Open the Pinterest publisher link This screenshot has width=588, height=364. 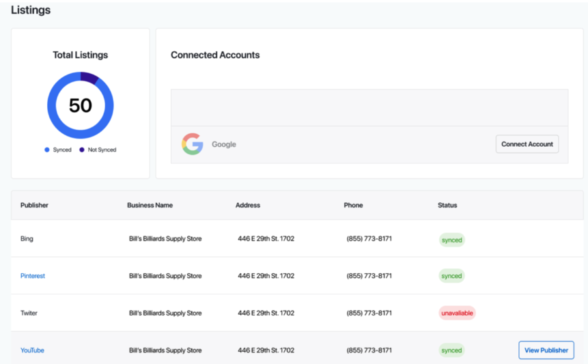click(33, 276)
